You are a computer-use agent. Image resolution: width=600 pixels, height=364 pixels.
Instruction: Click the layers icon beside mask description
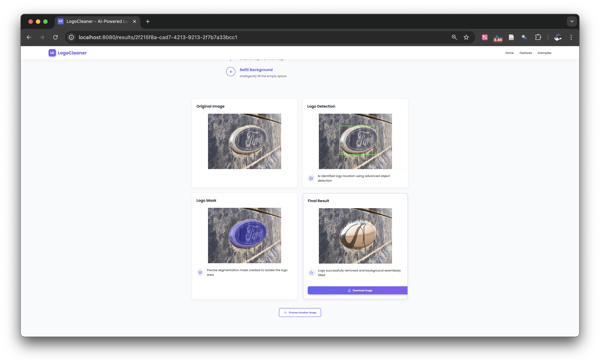click(x=200, y=272)
